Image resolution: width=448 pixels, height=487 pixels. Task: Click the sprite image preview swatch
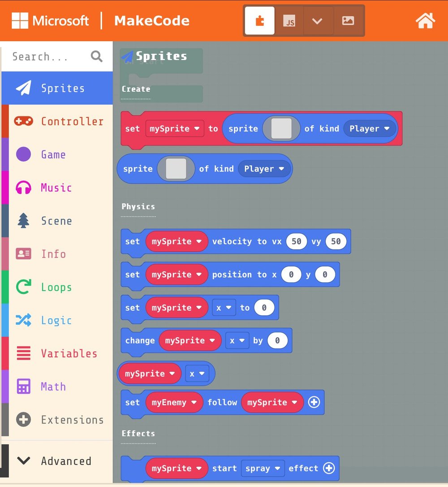(x=282, y=129)
